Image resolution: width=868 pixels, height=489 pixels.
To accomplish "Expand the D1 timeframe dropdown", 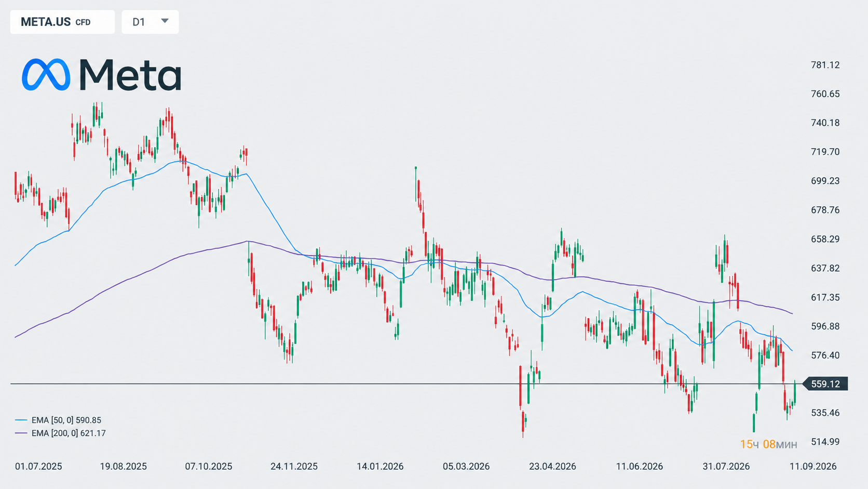I will point(150,22).
